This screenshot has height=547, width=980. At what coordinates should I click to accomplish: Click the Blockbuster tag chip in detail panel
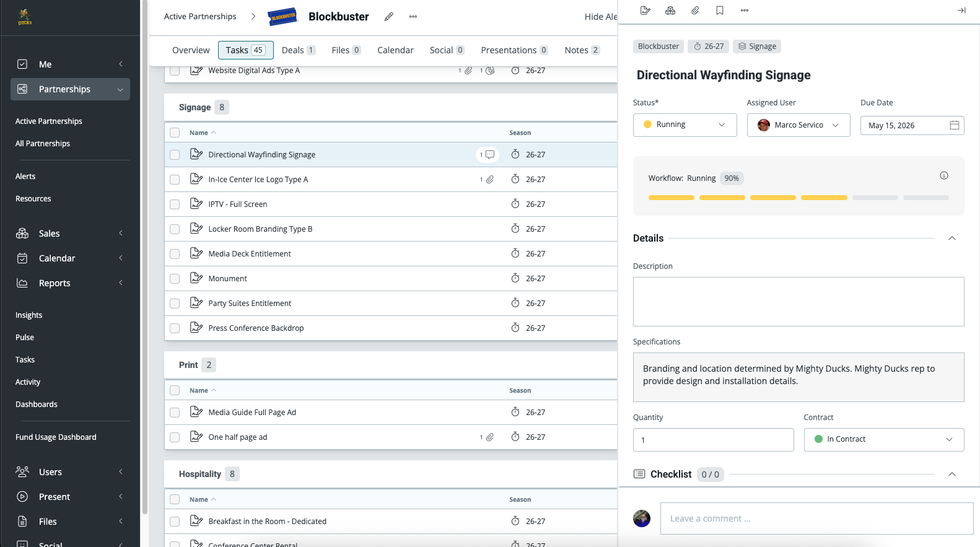tap(658, 46)
